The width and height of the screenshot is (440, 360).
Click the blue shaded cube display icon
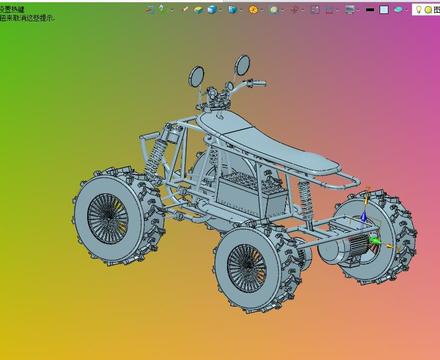[212, 10]
